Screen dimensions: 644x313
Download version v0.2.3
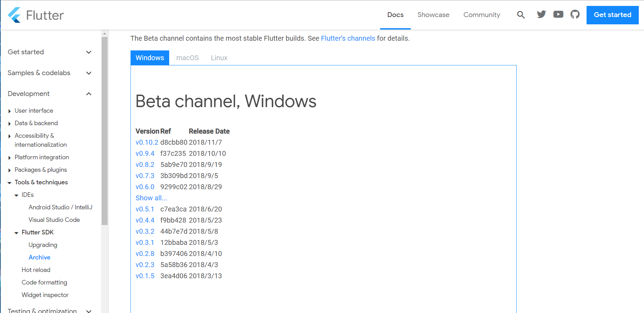coord(145,265)
